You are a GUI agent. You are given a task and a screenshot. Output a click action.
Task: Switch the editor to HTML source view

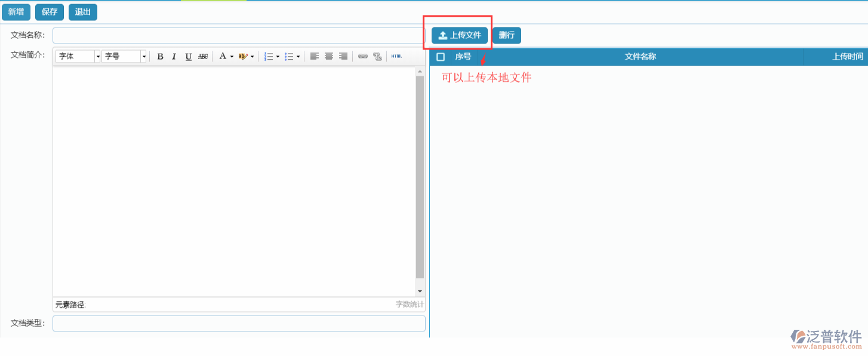click(396, 56)
